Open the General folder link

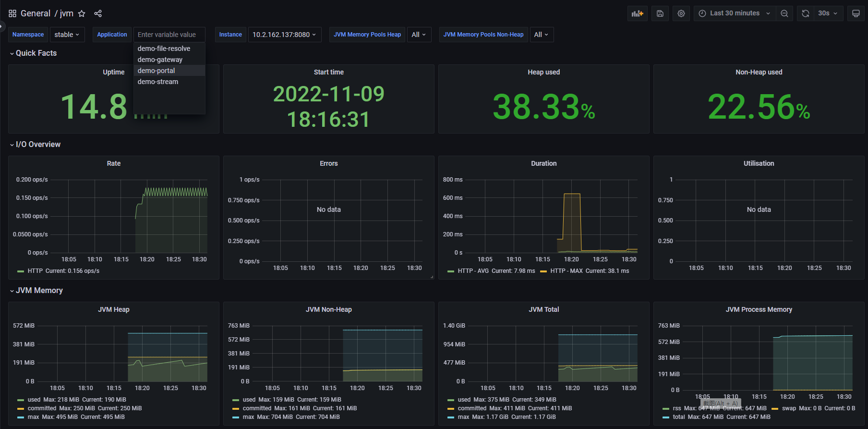(36, 13)
